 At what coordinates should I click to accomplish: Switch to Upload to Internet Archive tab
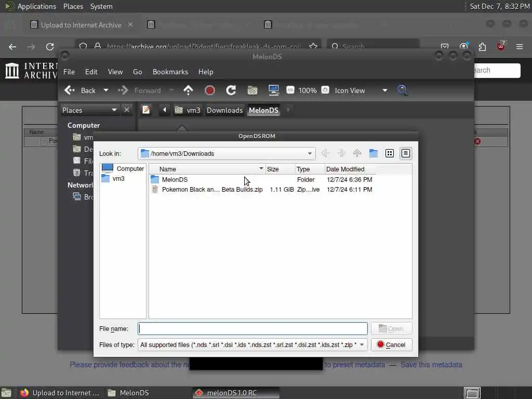click(81, 25)
